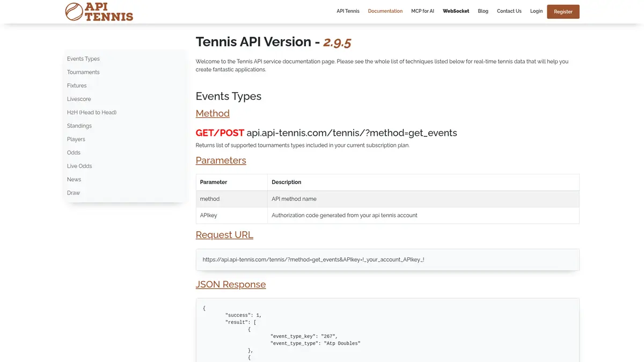Open H2H (Head to Head) entry
The width and height of the screenshot is (644, 362).
pyautogui.click(x=92, y=113)
